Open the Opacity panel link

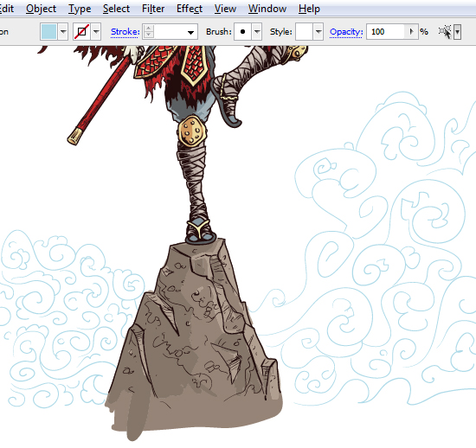click(346, 31)
